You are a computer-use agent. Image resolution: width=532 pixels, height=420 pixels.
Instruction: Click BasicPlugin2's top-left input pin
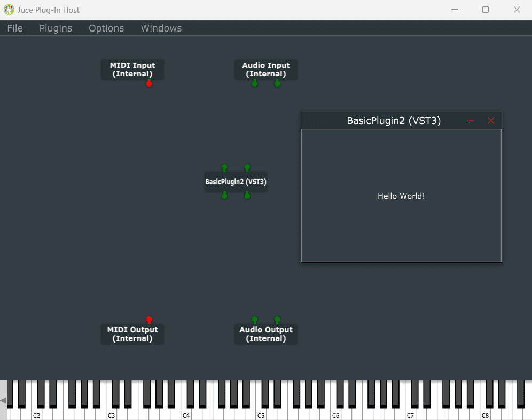(x=224, y=168)
